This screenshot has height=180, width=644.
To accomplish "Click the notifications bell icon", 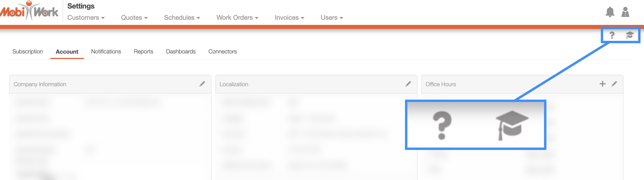I will [610, 12].
